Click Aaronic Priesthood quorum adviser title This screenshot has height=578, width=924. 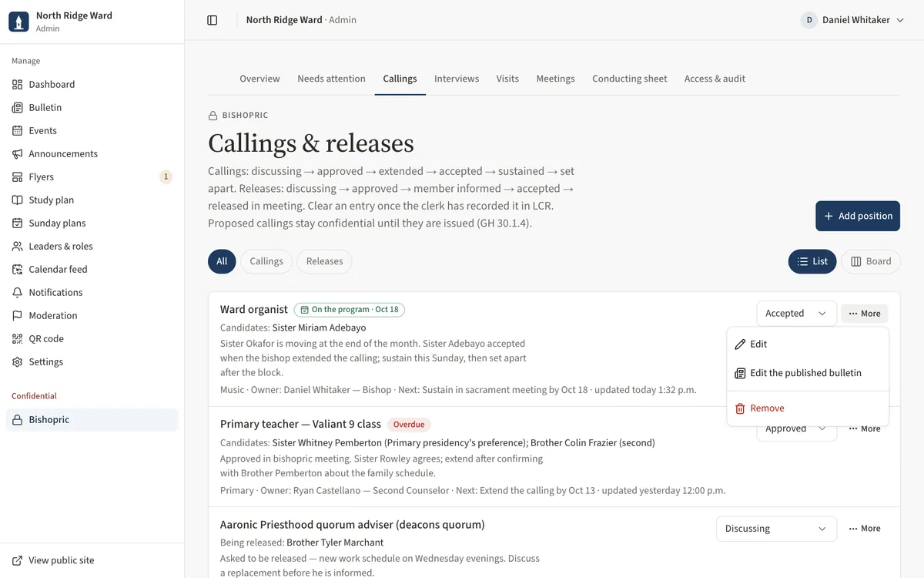(353, 525)
